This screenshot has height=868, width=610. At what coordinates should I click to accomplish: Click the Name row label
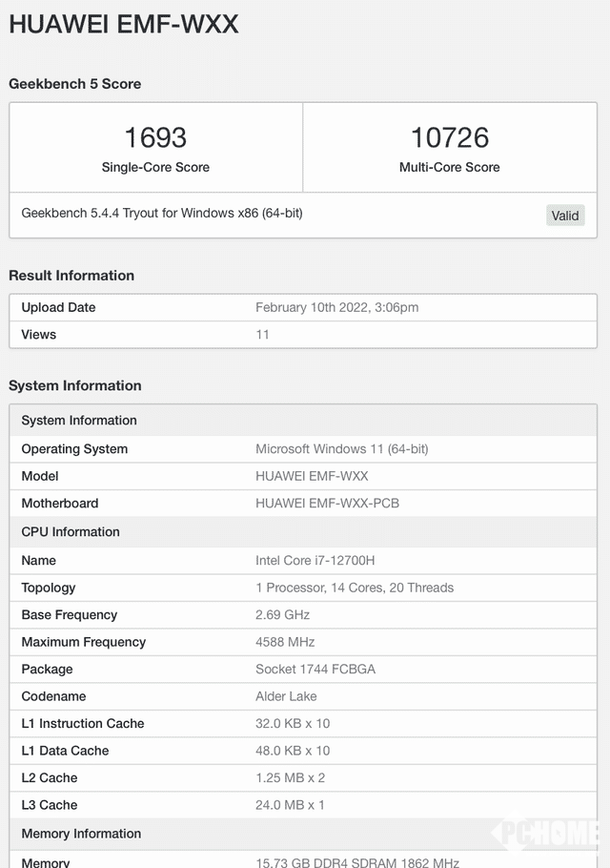click(39, 560)
